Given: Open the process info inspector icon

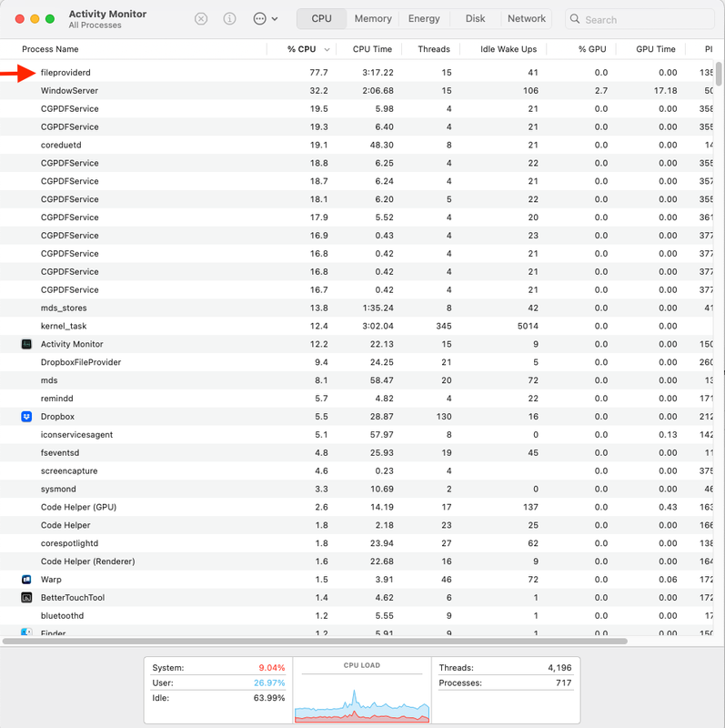Looking at the screenshot, I should [x=230, y=19].
